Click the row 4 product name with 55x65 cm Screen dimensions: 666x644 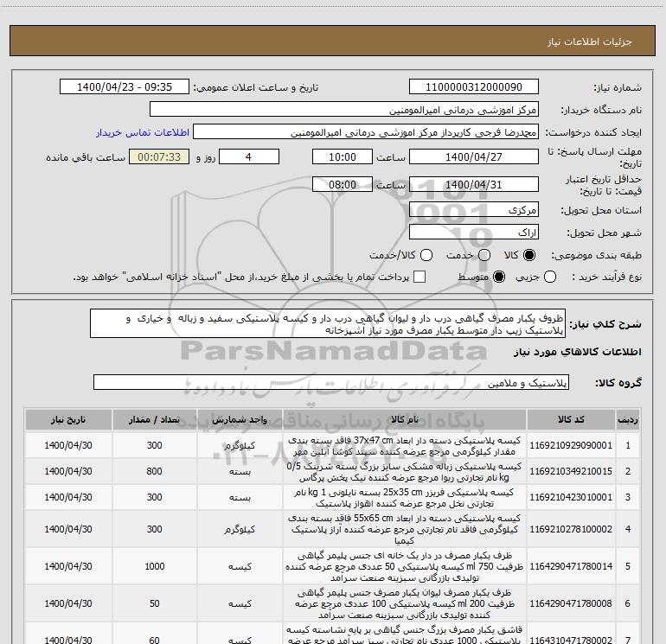point(405,529)
